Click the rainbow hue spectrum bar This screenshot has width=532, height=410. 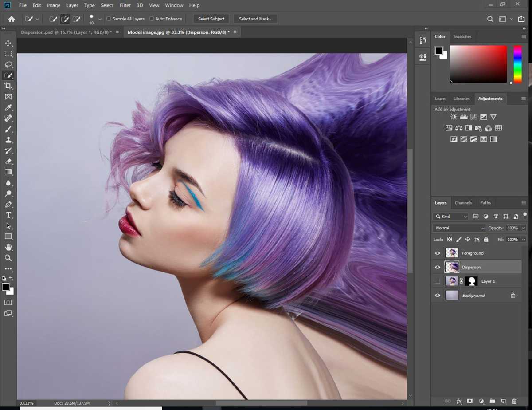pos(518,63)
